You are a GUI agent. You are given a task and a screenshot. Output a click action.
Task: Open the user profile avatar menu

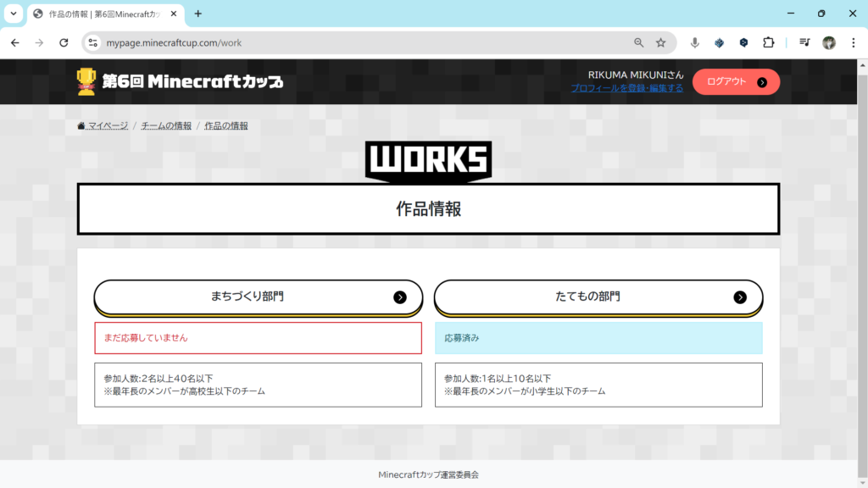click(x=829, y=43)
